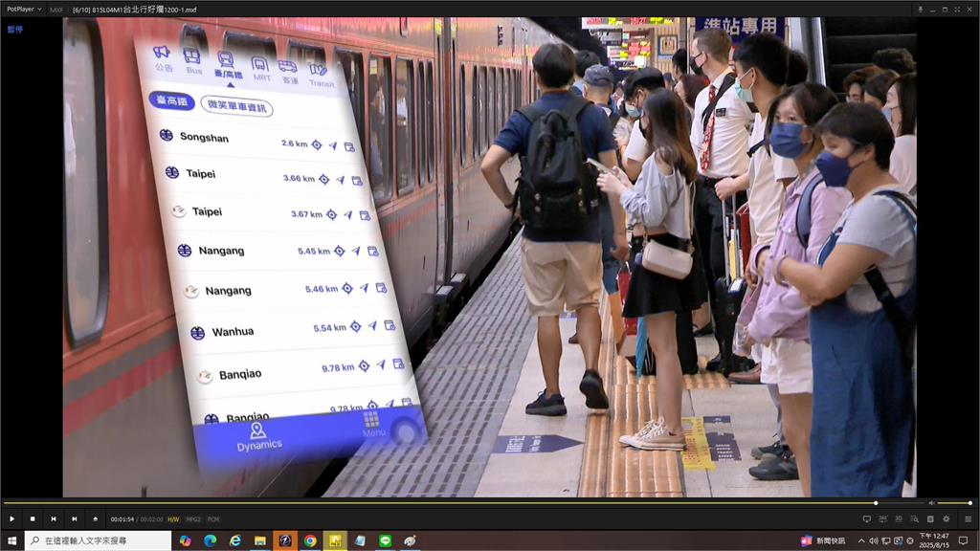
Task: Toggle 3D video mode
Action: tap(898, 519)
